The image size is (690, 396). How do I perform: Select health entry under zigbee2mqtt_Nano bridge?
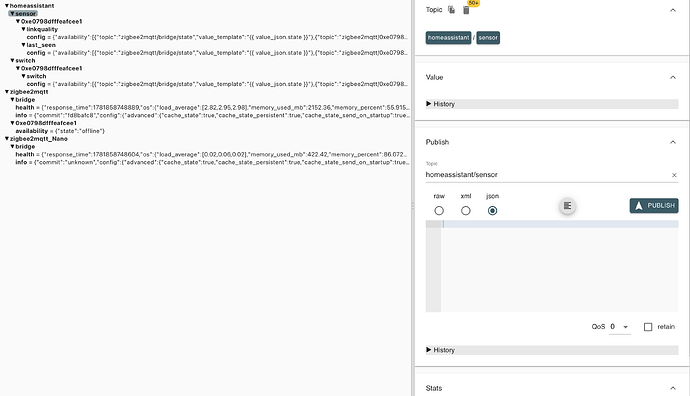[x=212, y=154]
